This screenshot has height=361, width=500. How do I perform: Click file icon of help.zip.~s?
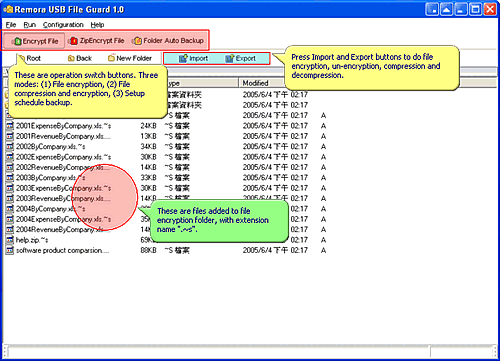click(x=10, y=240)
